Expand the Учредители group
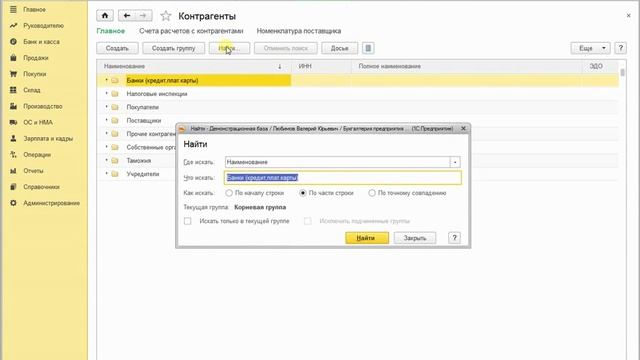 106,173
